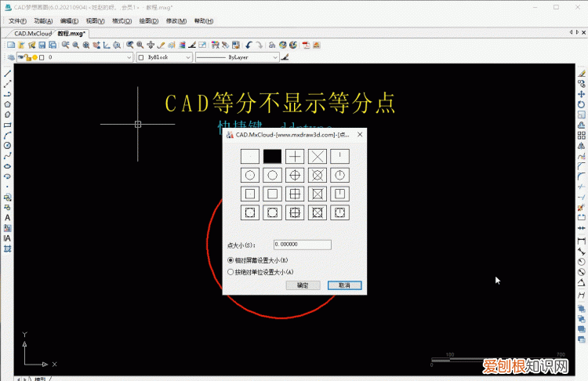Click the 确定 button
Image resolution: width=588 pixels, height=381 pixels.
(x=303, y=285)
